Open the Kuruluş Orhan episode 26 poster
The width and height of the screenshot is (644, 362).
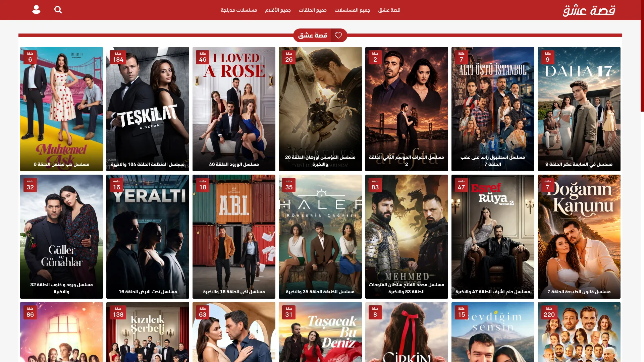tap(320, 109)
